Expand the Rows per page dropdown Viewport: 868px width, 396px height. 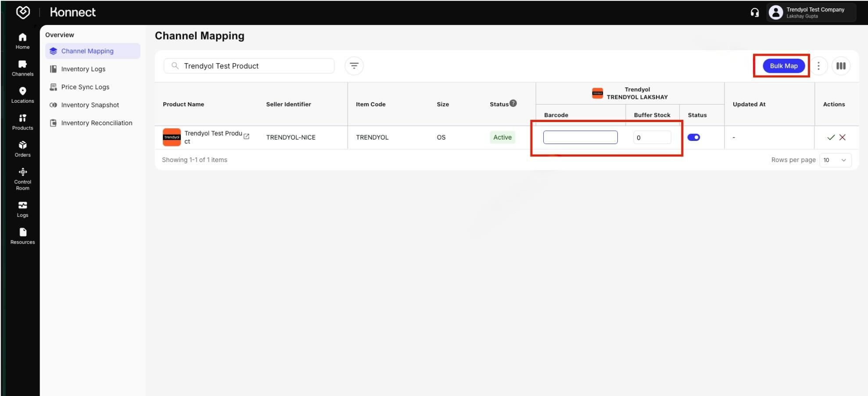tap(836, 160)
